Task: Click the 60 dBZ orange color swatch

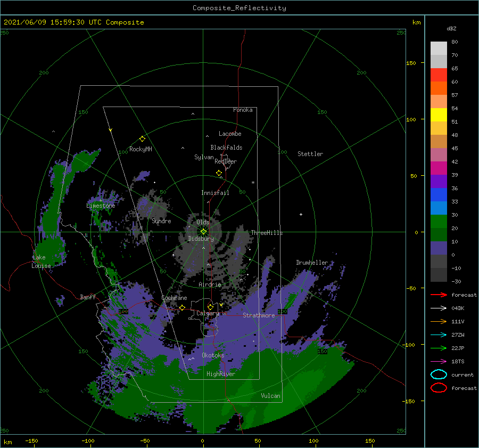Action: point(439,88)
